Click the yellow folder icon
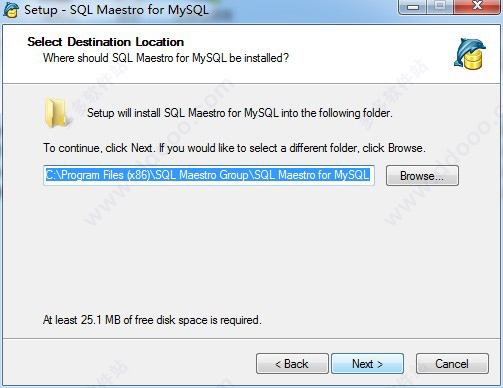The image size is (503, 388). click(56, 113)
